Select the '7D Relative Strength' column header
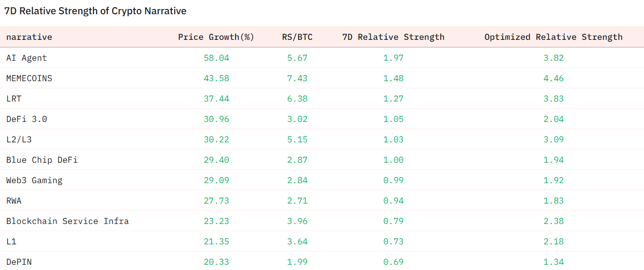Screen dimensions: 644x270 pos(393,37)
